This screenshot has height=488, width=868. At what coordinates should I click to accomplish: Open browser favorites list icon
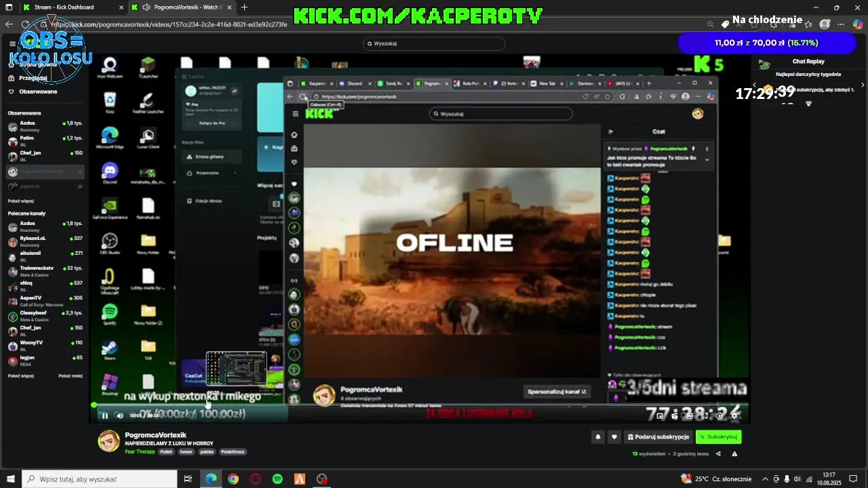[808, 24]
